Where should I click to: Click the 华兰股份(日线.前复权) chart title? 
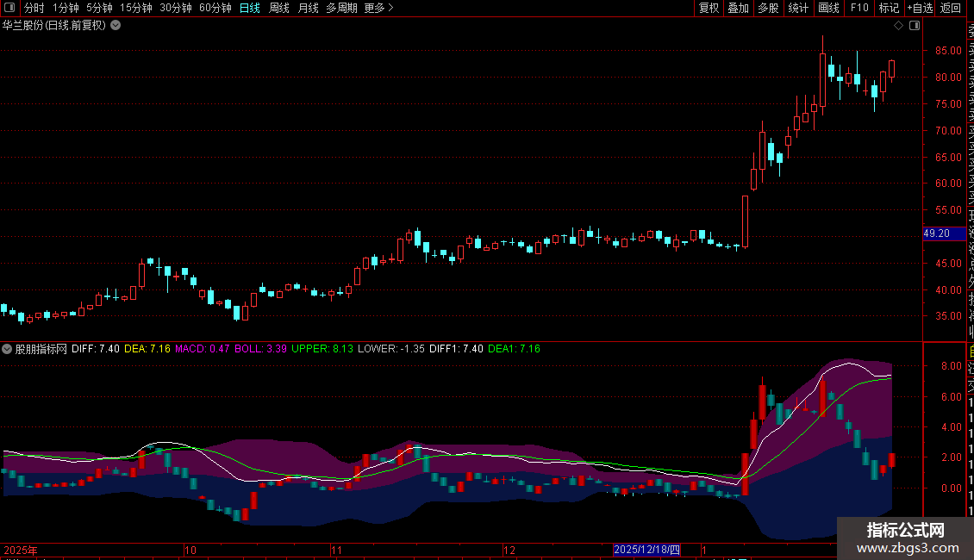tap(54, 26)
